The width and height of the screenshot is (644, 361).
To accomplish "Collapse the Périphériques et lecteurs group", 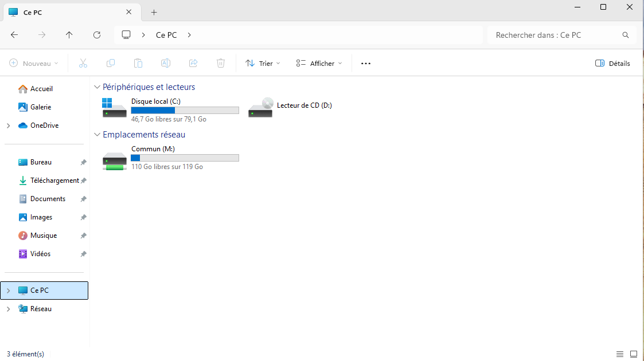I will (97, 87).
